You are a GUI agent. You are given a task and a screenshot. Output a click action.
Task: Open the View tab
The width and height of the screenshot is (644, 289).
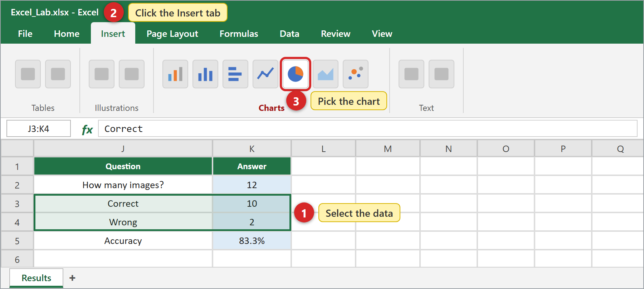(x=382, y=34)
